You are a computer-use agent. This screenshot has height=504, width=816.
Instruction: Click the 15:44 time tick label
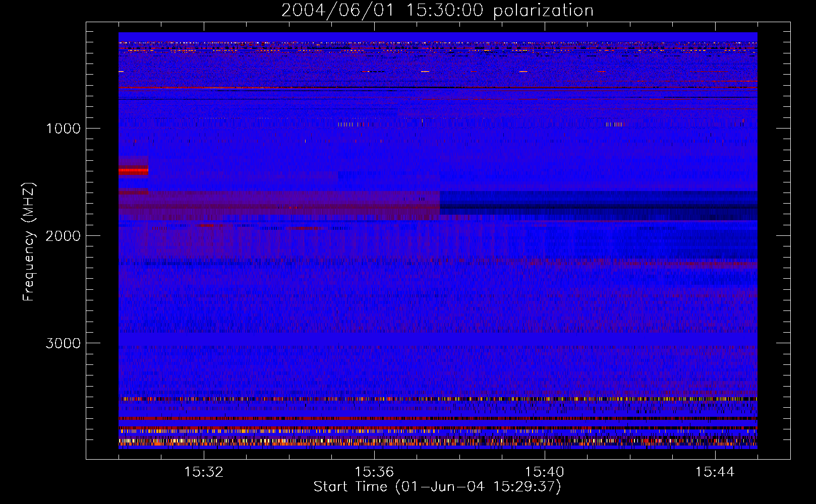pyautogui.click(x=715, y=472)
